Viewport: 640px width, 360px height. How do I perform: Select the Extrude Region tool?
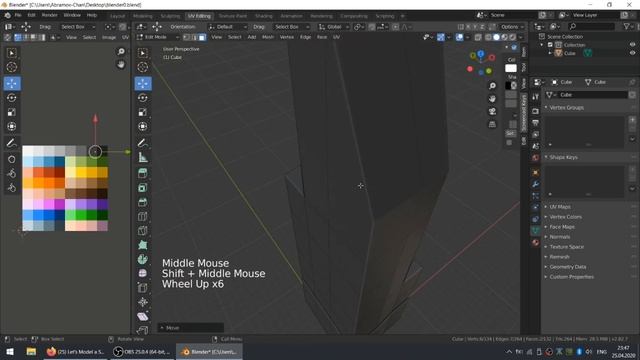coord(143,173)
